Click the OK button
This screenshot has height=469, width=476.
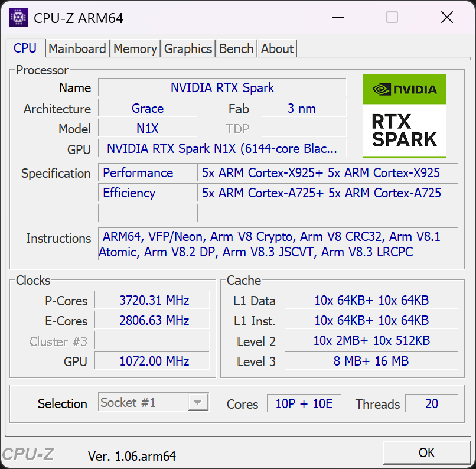point(426,452)
